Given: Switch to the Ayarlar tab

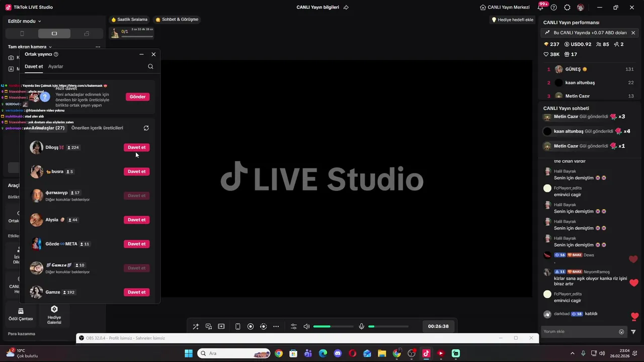Looking at the screenshot, I should 56,66.
